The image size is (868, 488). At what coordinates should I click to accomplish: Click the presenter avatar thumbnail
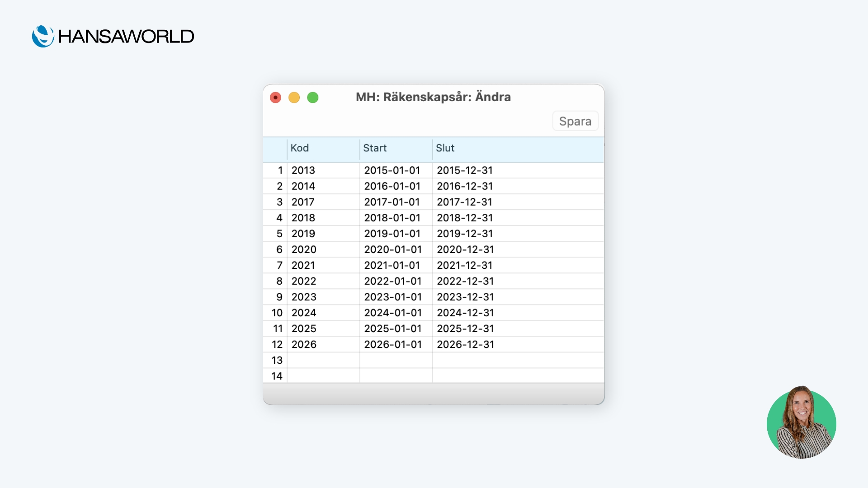click(x=801, y=423)
